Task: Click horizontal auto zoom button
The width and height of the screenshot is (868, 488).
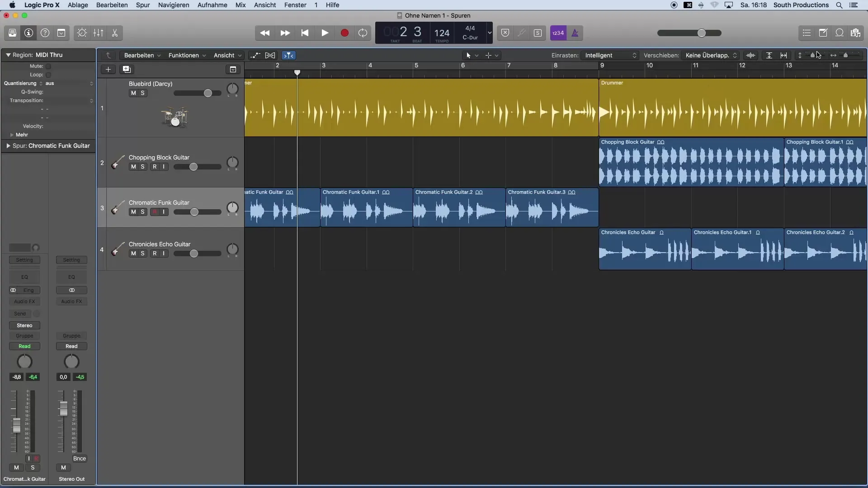Action: click(x=784, y=55)
